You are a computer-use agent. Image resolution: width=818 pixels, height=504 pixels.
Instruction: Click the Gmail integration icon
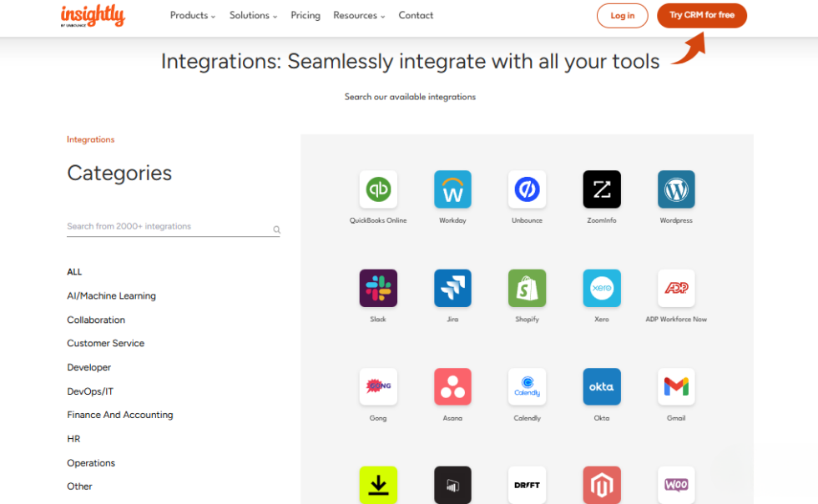tap(676, 386)
